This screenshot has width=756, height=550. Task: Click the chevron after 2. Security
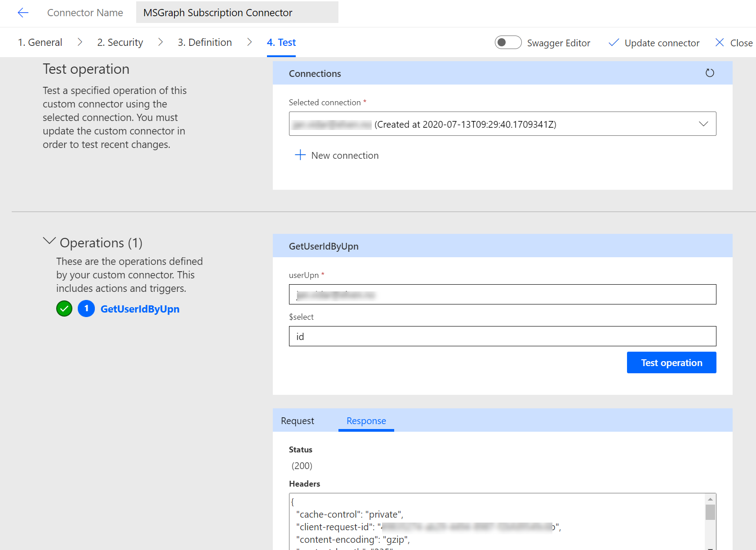click(x=160, y=42)
